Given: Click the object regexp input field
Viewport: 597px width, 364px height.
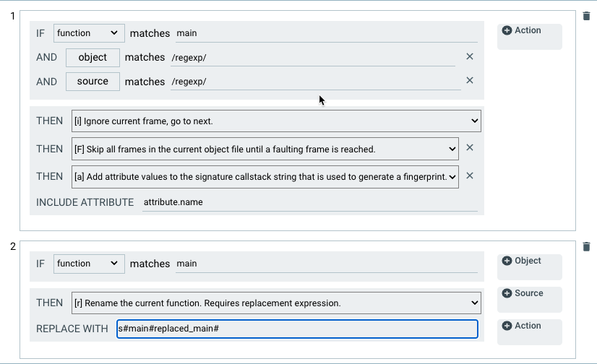Looking at the screenshot, I should (x=312, y=57).
